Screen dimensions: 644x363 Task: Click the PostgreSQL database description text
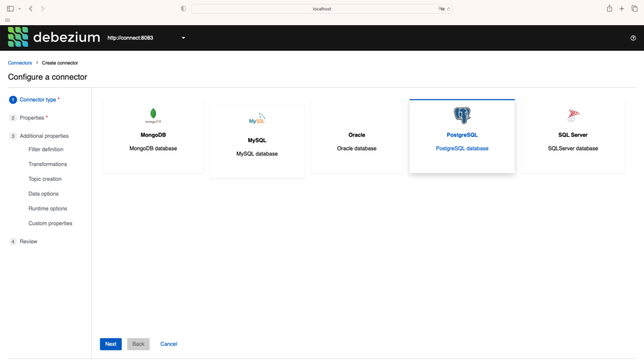click(x=462, y=149)
